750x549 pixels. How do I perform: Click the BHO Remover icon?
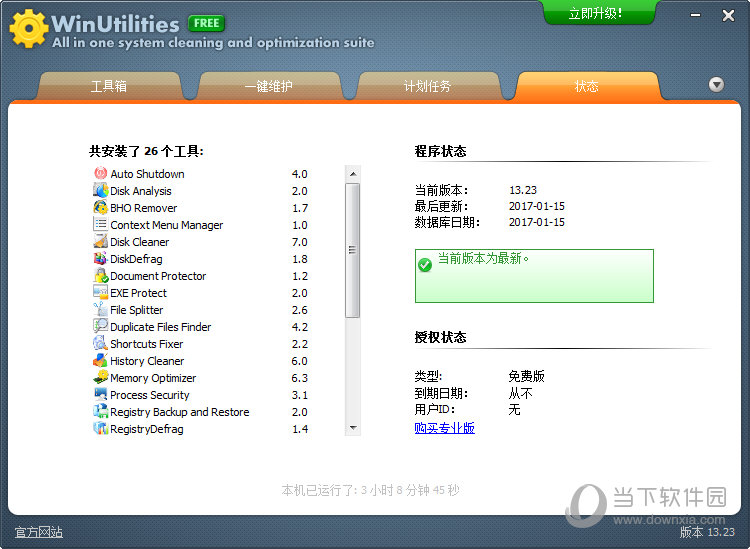100,208
